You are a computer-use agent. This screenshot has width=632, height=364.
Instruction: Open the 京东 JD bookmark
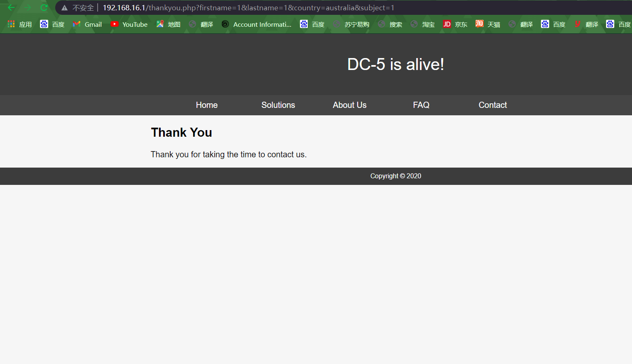click(455, 24)
